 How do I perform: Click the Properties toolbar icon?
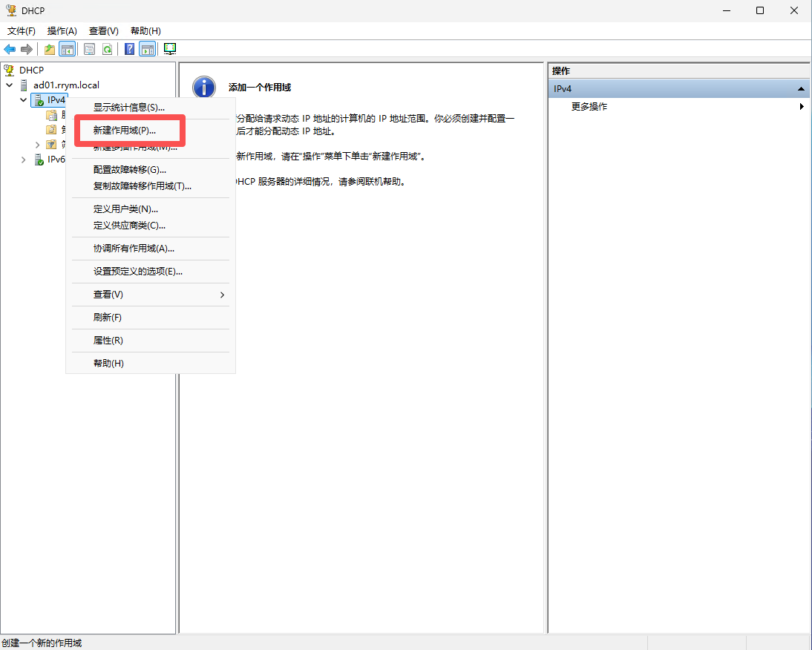coord(89,49)
